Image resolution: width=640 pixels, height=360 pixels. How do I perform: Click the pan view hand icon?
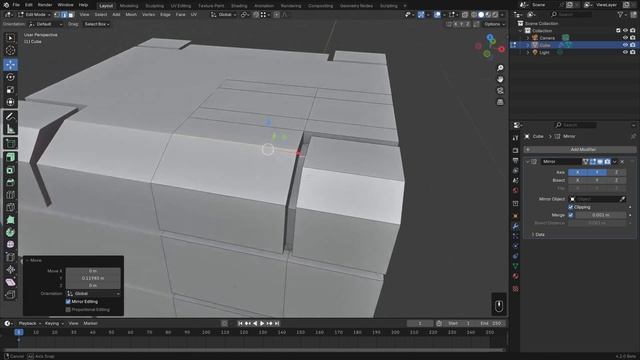[x=500, y=79]
